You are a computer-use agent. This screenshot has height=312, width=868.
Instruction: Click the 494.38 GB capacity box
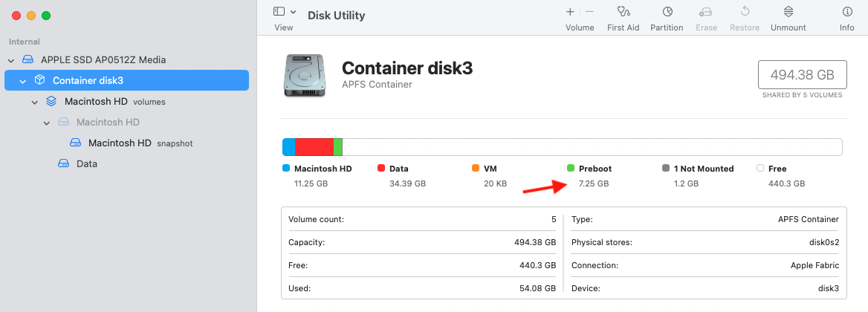point(801,75)
